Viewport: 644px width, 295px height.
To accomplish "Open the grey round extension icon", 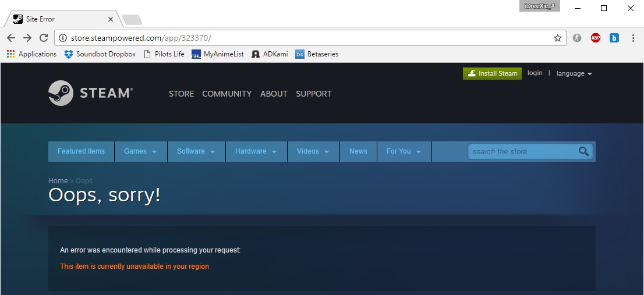I will click(577, 38).
